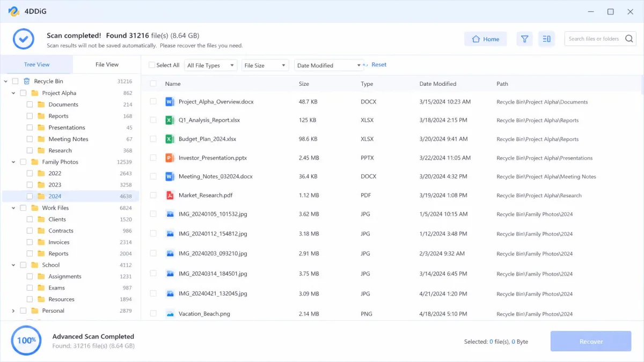
Task: Switch to the Tree View tab
Action: pos(36,64)
